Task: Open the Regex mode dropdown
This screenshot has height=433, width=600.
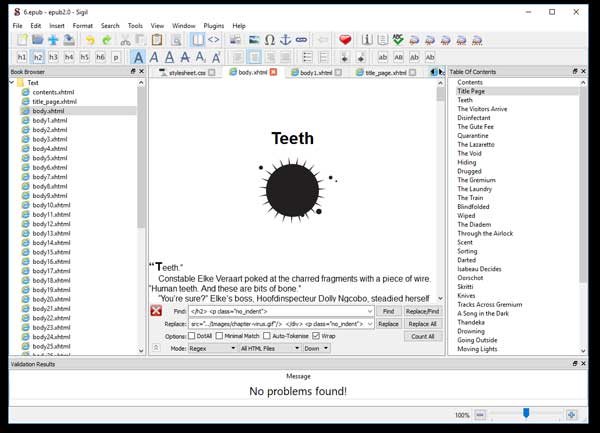Action: pyautogui.click(x=212, y=348)
